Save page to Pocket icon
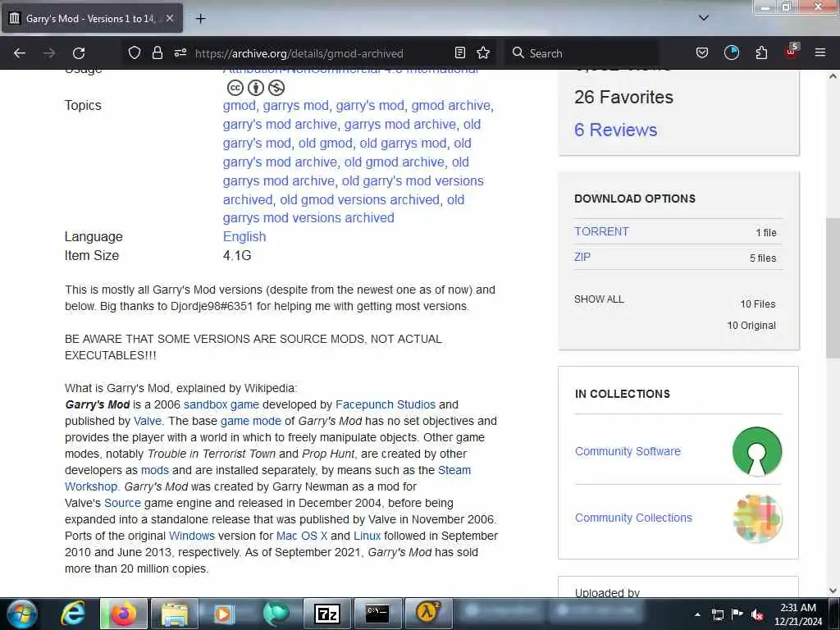This screenshot has height=630, width=840. (702, 52)
